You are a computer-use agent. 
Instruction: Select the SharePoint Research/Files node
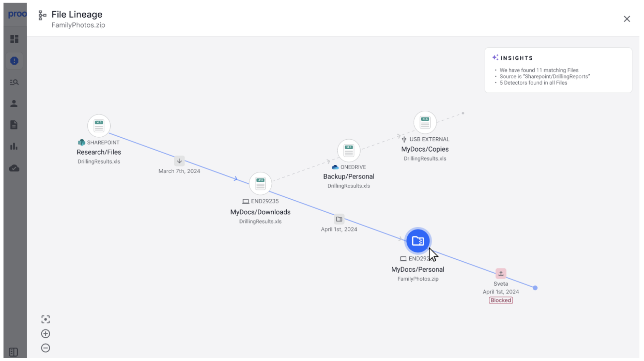point(99,126)
